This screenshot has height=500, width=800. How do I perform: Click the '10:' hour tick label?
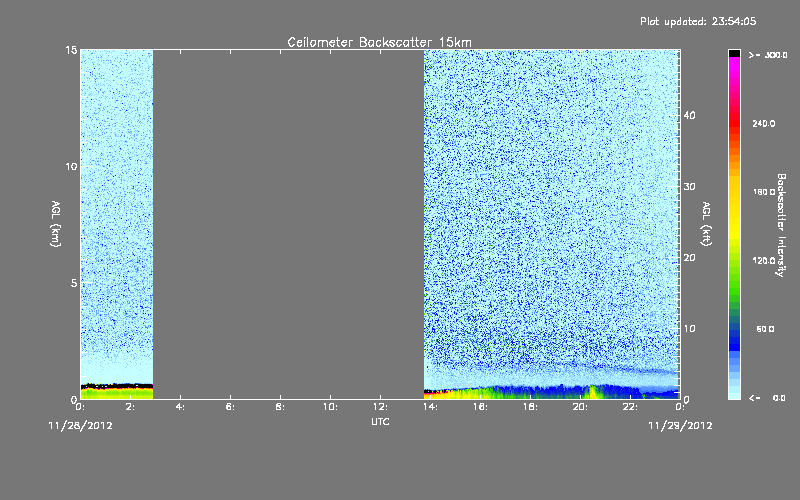(330, 407)
